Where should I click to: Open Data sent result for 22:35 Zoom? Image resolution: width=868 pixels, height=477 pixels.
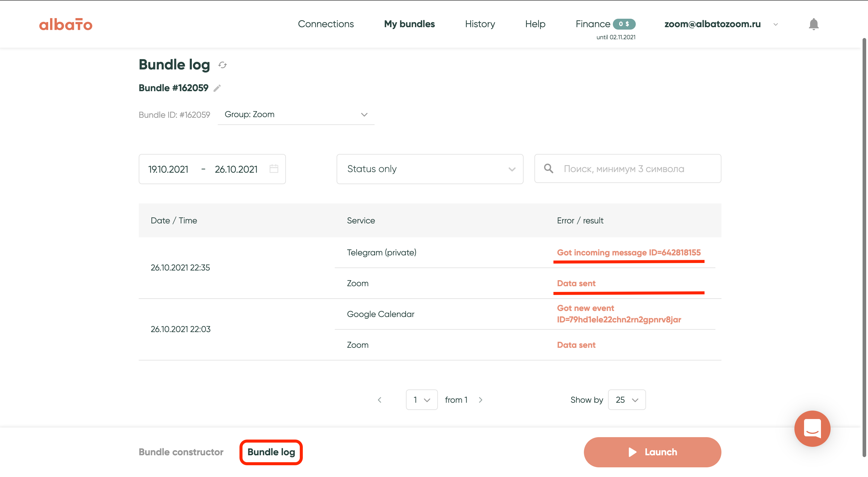coord(576,283)
